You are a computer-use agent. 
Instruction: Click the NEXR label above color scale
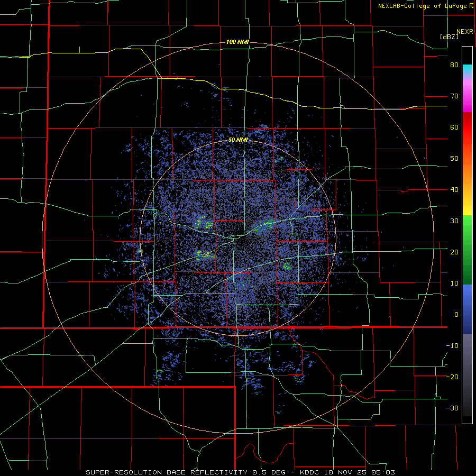[x=465, y=32]
